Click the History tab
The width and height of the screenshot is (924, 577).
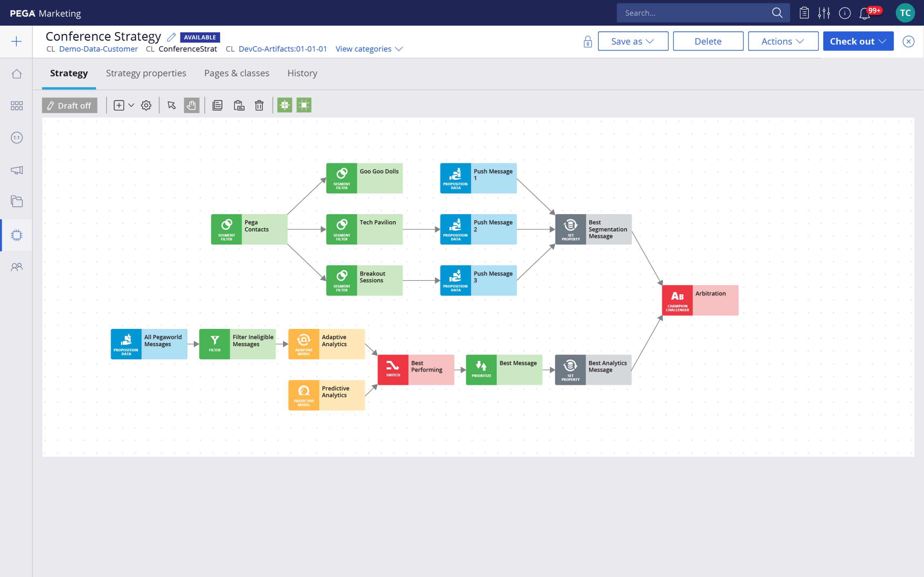tap(302, 73)
